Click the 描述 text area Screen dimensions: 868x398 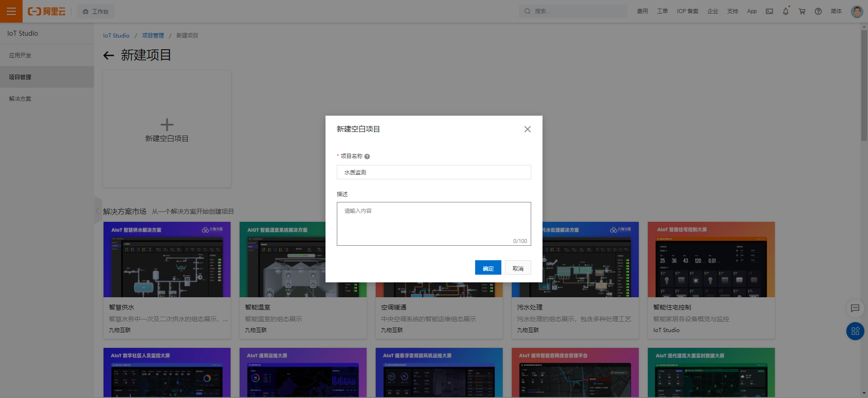[434, 224]
